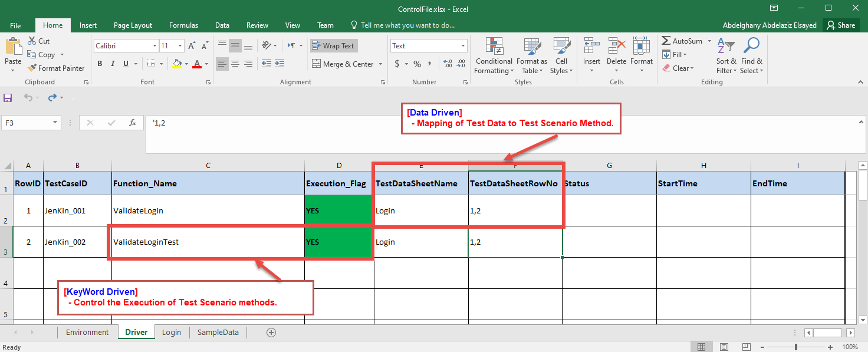Apply middle vertical alignment

235,45
